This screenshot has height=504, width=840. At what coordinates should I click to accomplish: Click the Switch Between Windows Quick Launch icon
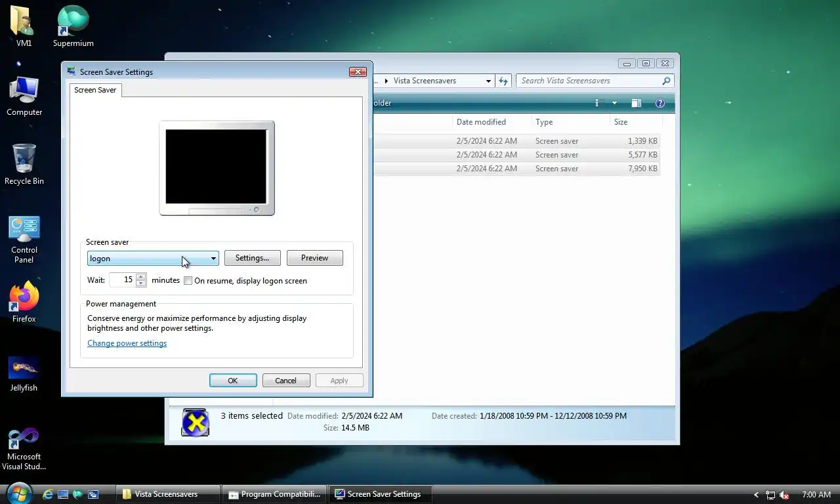coord(93,494)
